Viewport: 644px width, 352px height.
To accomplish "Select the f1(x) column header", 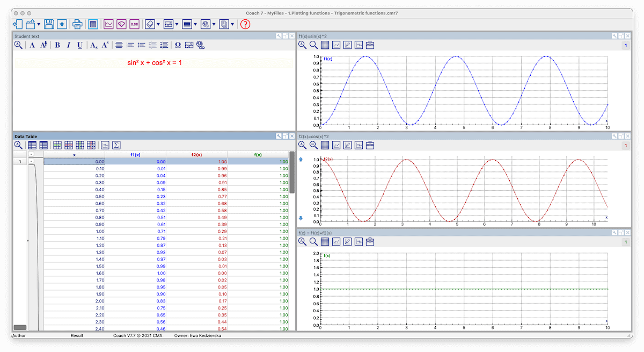I will pyautogui.click(x=135, y=155).
